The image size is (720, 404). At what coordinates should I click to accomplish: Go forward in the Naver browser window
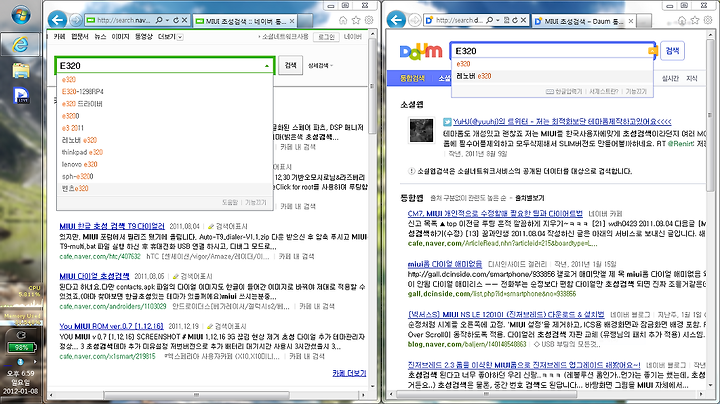[x=76, y=20]
